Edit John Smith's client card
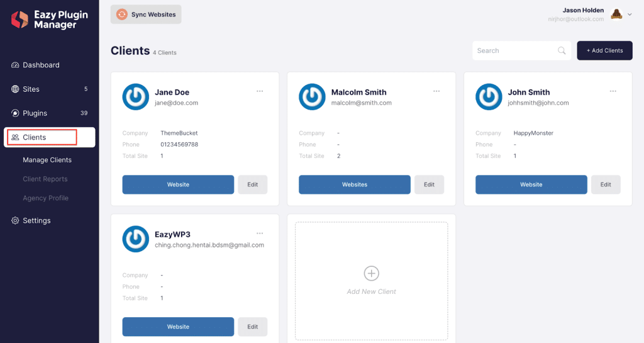The height and width of the screenshot is (343, 644). pyautogui.click(x=606, y=184)
